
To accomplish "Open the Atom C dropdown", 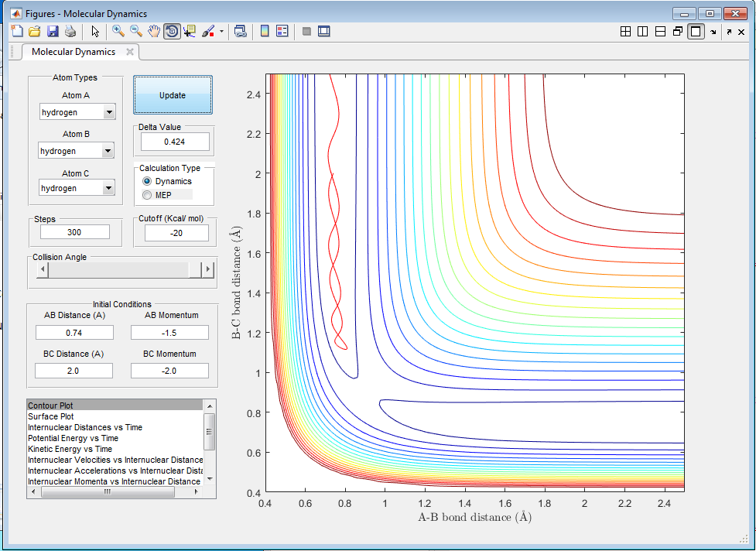I will pos(108,188).
